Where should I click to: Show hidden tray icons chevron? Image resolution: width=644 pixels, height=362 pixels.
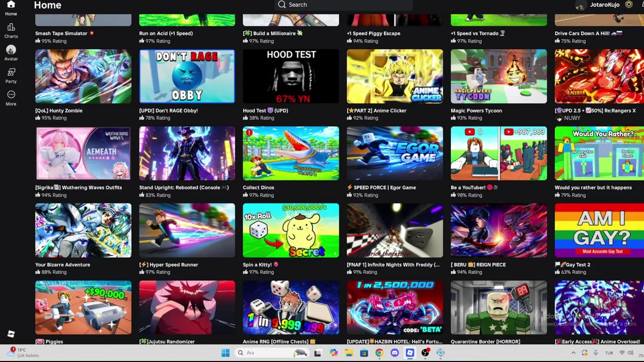coord(574,353)
